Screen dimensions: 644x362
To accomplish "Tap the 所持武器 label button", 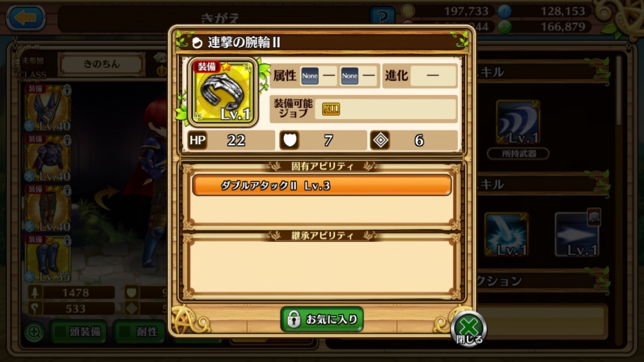I will 518,154.
